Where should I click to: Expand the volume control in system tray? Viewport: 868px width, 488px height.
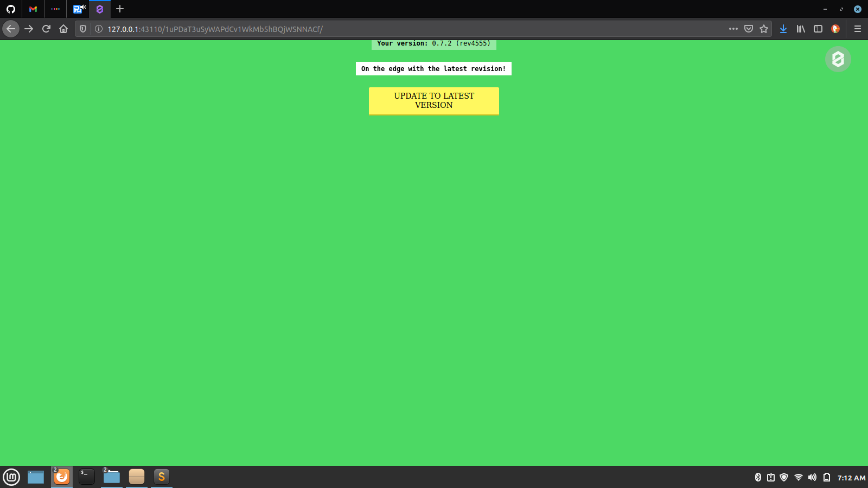click(812, 477)
